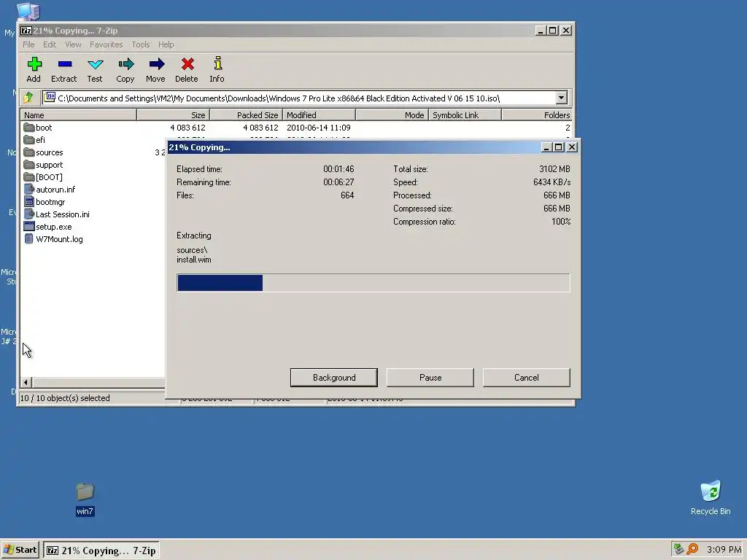Click the boot size value 4 083 612
Image resolution: width=747 pixels, height=560 pixels.
click(187, 128)
